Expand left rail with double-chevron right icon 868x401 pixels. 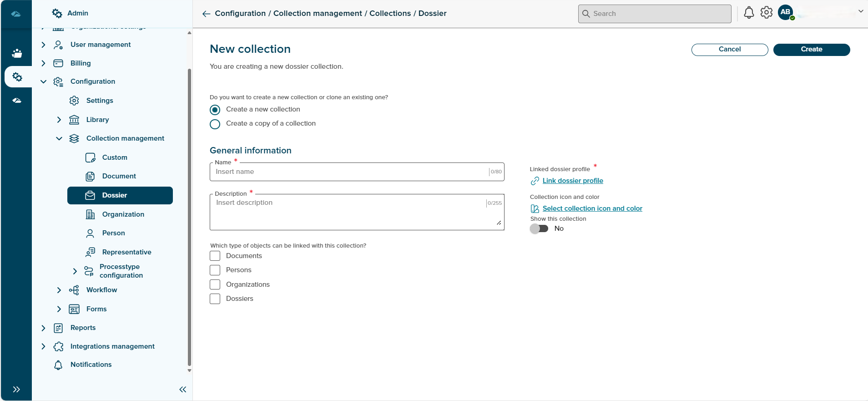16,389
